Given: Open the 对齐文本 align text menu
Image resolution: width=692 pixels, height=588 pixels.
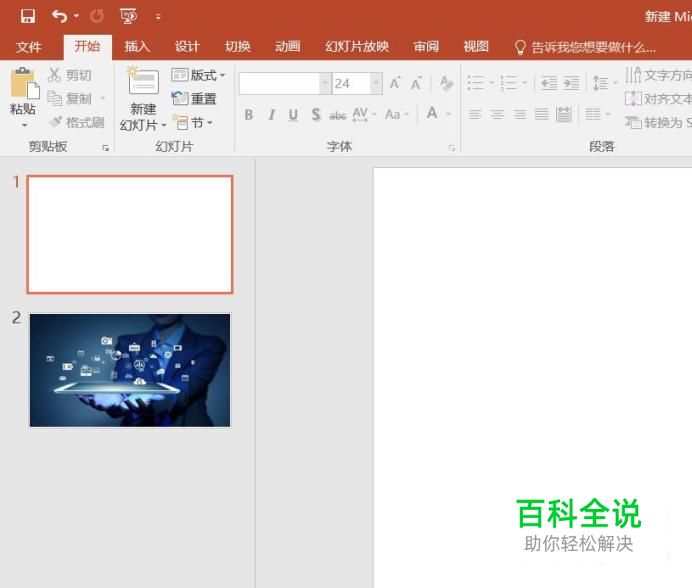Looking at the screenshot, I should (658, 98).
